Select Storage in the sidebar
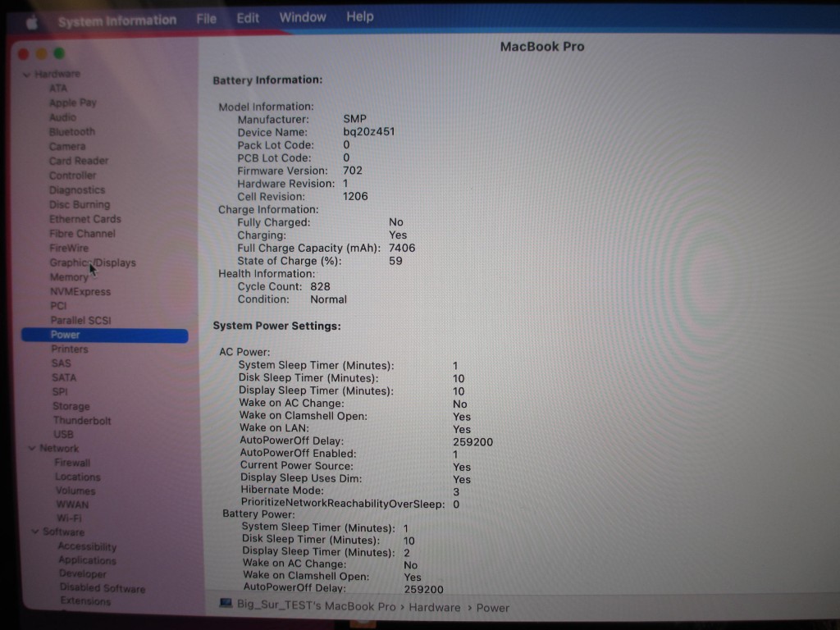This screenshot has width=840, height=630. [71, 406]
